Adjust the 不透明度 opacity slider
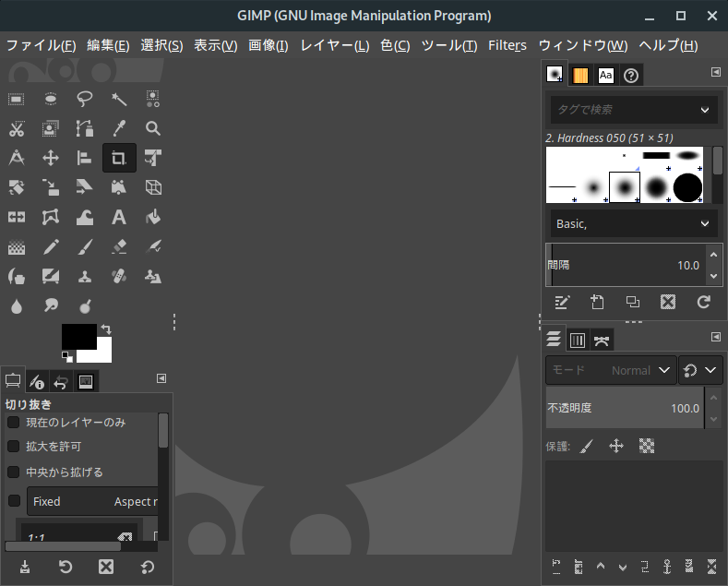This screenshot has height=586, width=728. tap(625, 408)
